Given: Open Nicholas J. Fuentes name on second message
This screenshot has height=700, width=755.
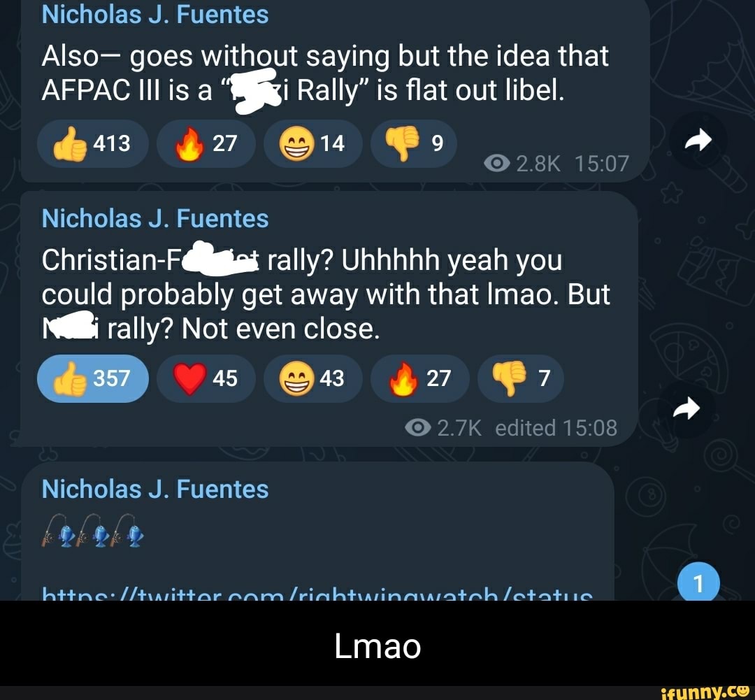Looking at the screenshot, I should [x=155, y=219].
